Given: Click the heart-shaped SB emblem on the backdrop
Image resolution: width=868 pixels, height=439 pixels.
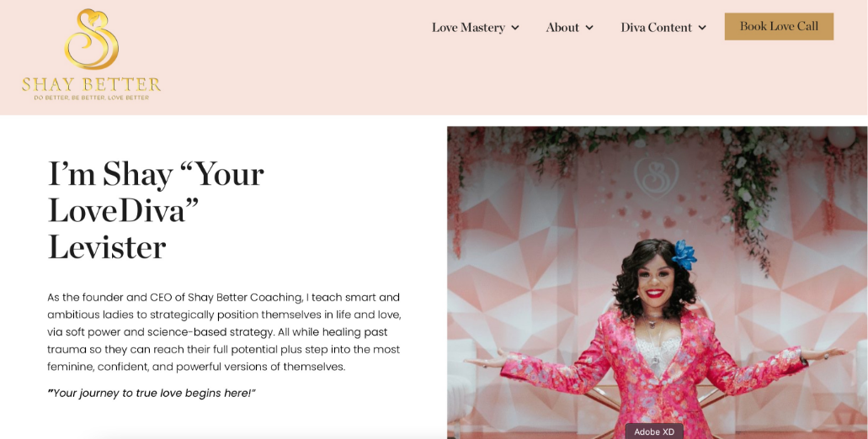Looking at the screenshot, I should (656, 177).
